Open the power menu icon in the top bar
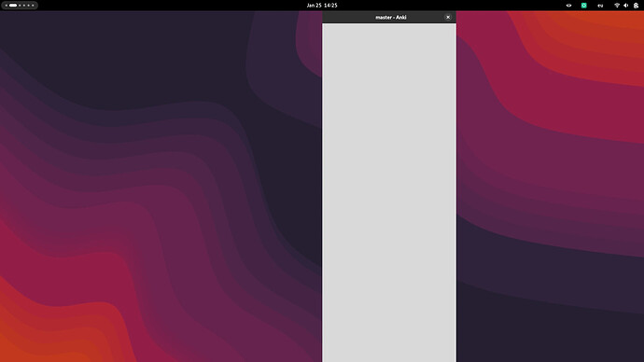Viewport: 644px width, 362px height. 636,6
